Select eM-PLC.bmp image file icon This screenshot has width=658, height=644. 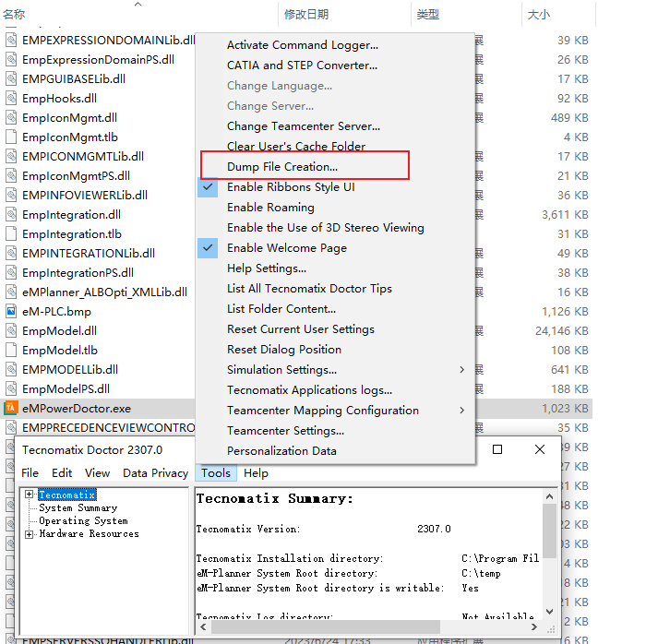coord(11,311)
